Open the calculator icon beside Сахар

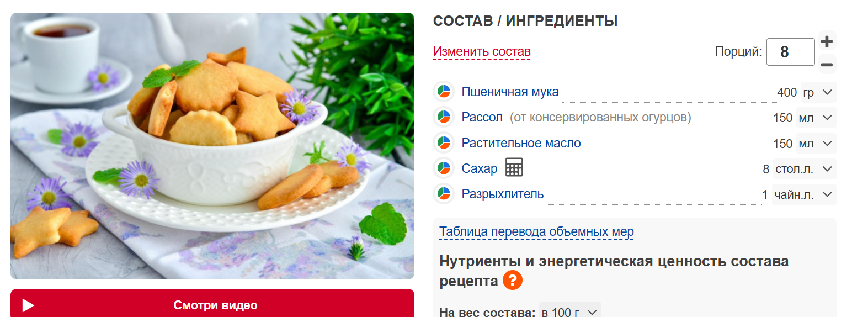pos(514,167)
